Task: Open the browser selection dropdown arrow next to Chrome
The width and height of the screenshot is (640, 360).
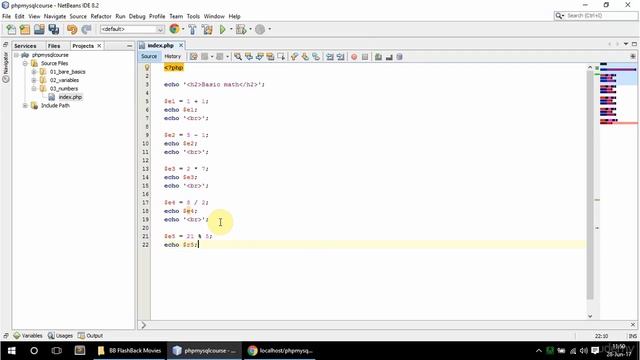Action: pyautogui.click(x=183, y=29)
